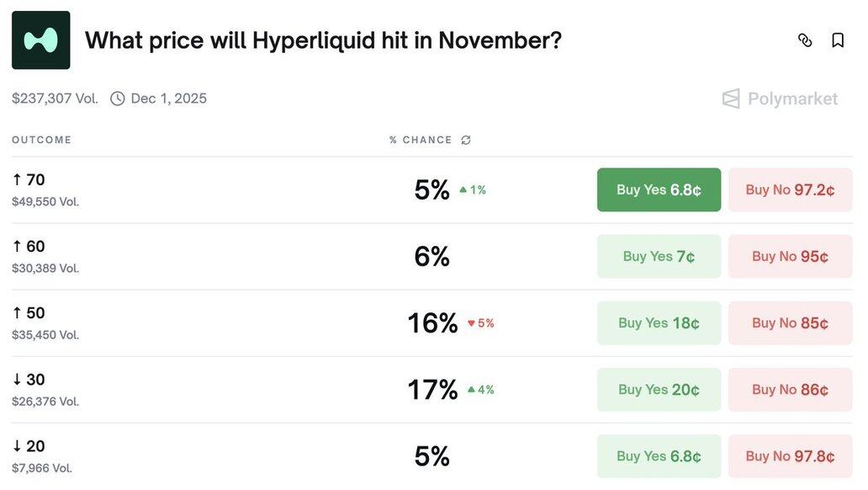The width and height of the screenshot is (868, 490).
Task: Buy Yes at 20¢ for ↓ 30
Action: click(x=659, y=390)
